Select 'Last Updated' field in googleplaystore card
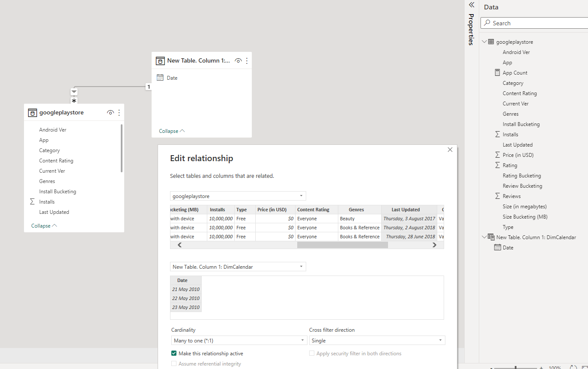The width and height of the screenshot is (588, 369). pos(54,212)
